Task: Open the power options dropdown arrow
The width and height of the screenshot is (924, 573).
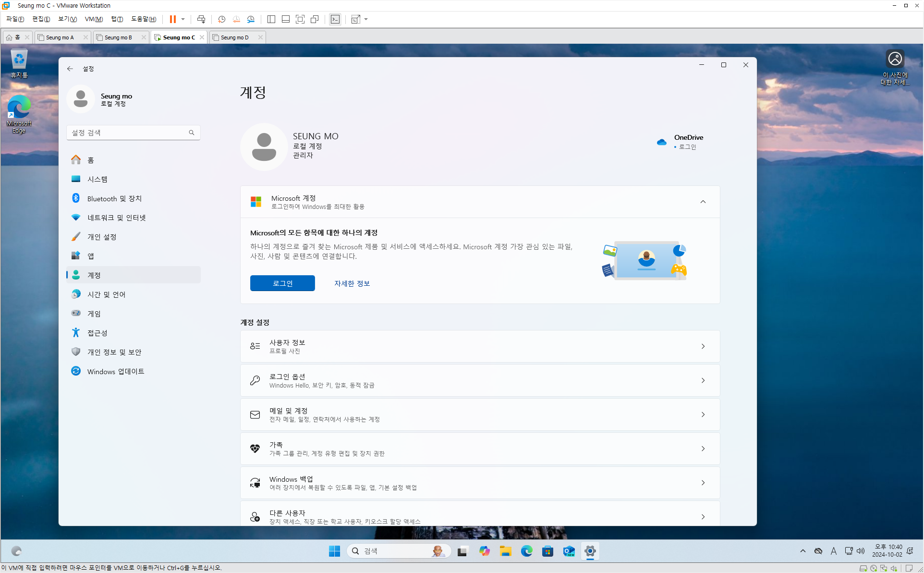Action: tap(183, 19)
